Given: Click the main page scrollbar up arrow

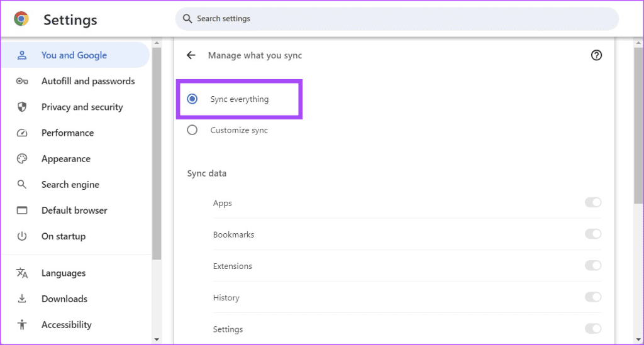Looking at the screenshot, I should [638, 43].
